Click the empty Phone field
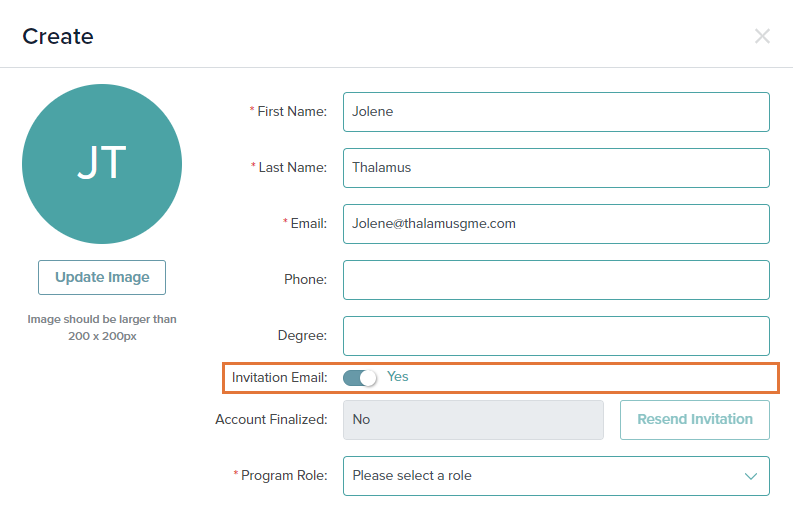 click(x=556, y=280)
